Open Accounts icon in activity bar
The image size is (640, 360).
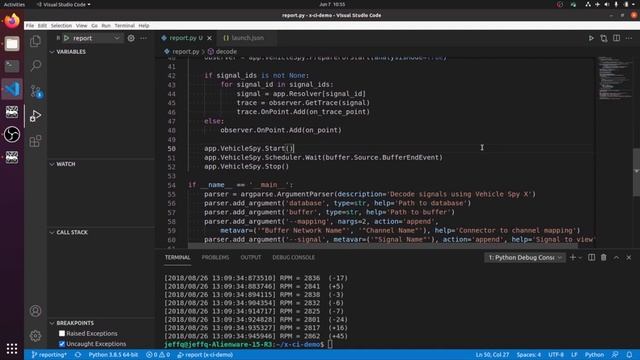[x=36, y=311]
